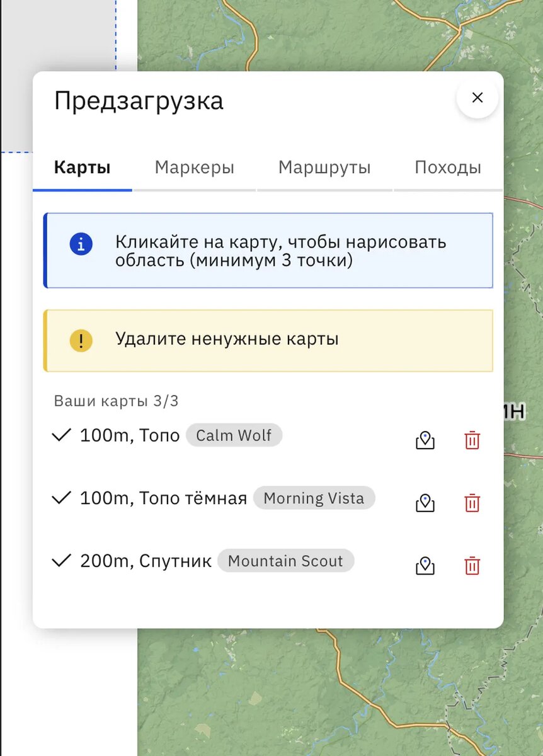Delete the Mountain Scout map
This screenshot has width=543, height=756.
[x=472, y=566]
